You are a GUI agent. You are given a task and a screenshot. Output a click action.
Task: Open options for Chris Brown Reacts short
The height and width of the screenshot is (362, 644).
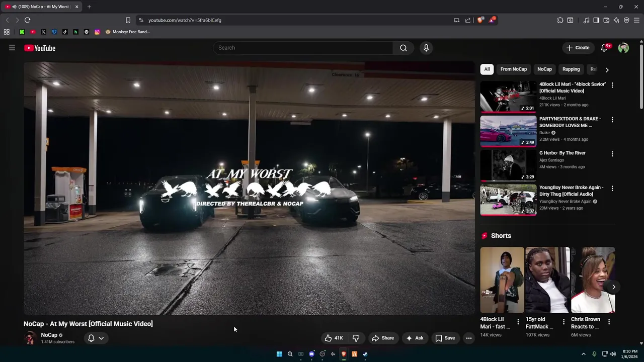609,322
